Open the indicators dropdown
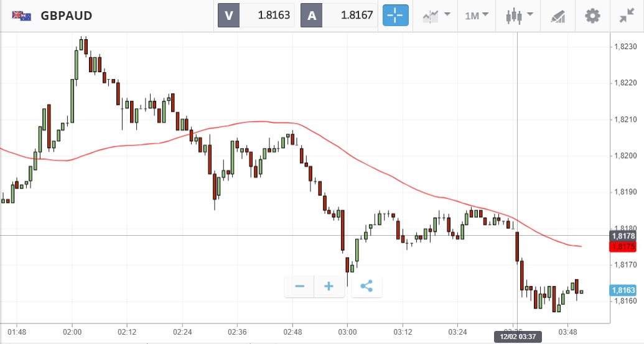644x344 pixels. coord(436,16)
